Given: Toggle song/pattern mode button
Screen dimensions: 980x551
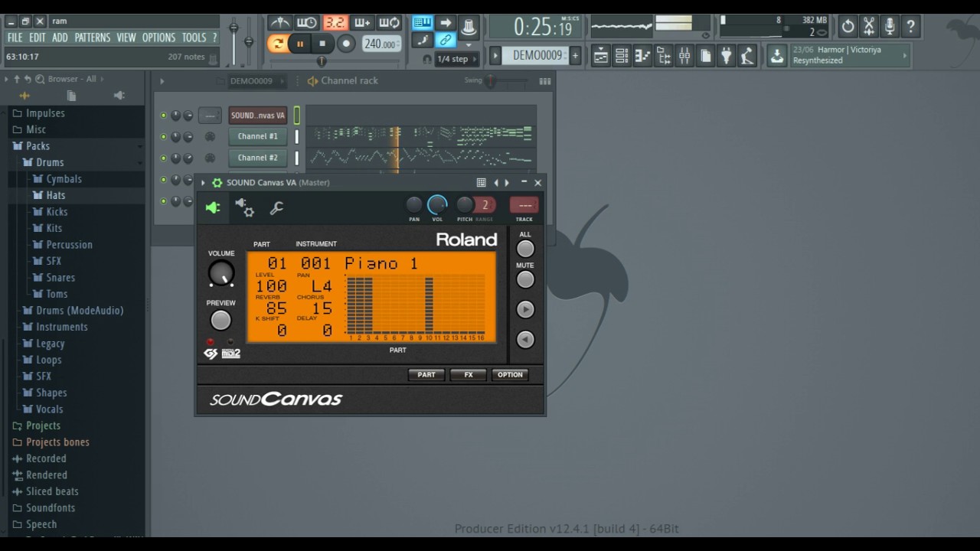Looking at the screenshot, I should [277, 44].
